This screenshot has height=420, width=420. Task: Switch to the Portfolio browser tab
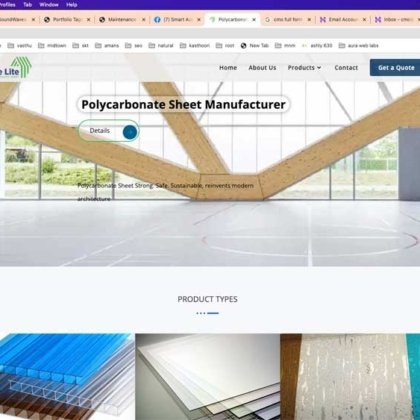67,20
